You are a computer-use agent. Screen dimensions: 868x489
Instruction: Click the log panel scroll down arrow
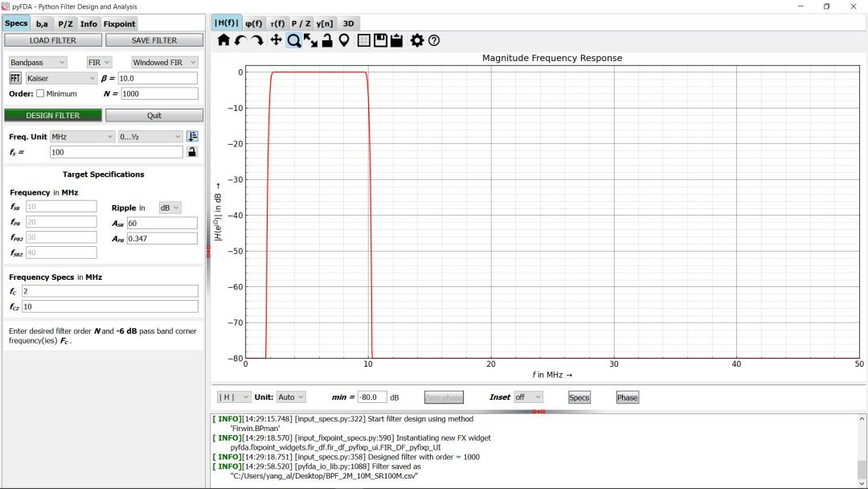862,483
